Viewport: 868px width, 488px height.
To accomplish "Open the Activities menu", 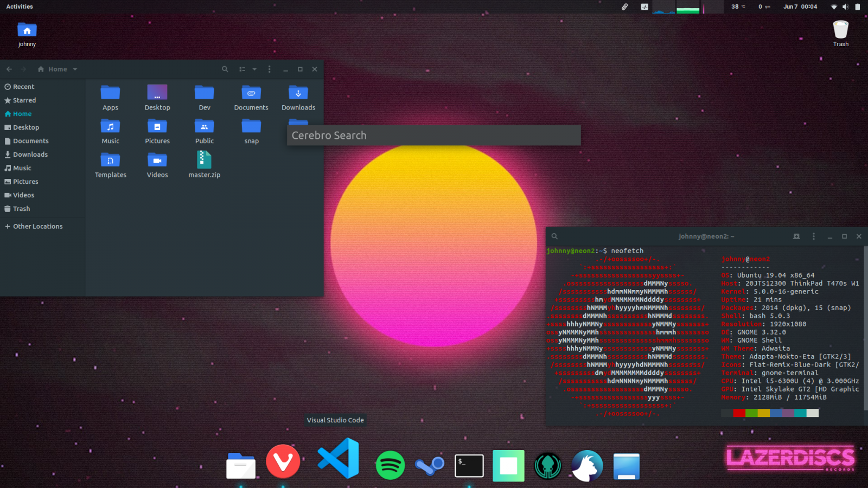I will tap(20, 7).
